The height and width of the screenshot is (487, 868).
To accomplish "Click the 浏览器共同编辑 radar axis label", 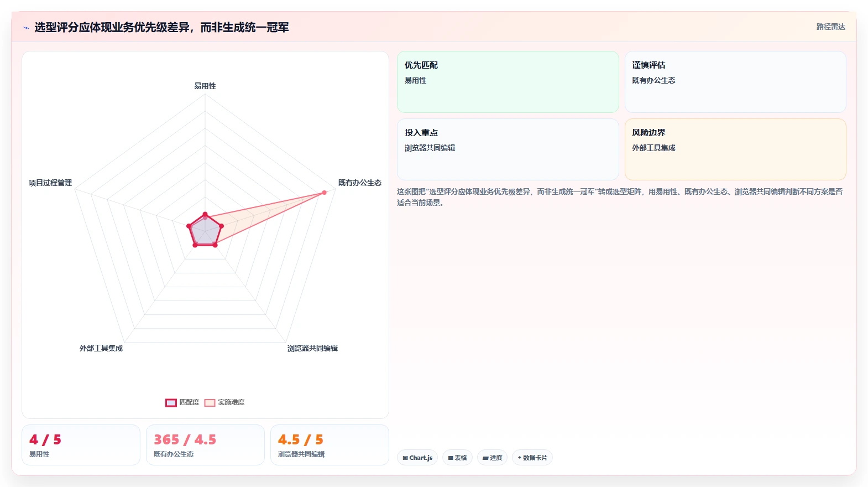I will (x=312, y=348).
